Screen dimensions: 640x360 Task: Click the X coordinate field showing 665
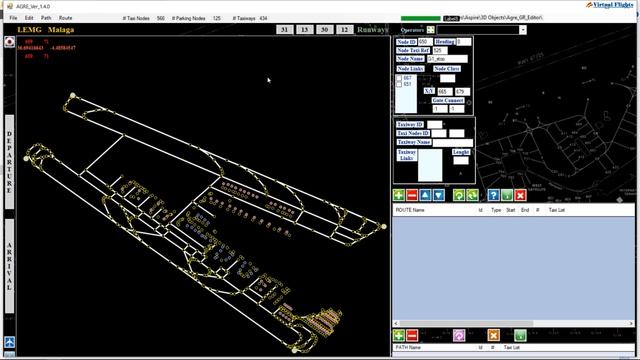tap(444, 91)
